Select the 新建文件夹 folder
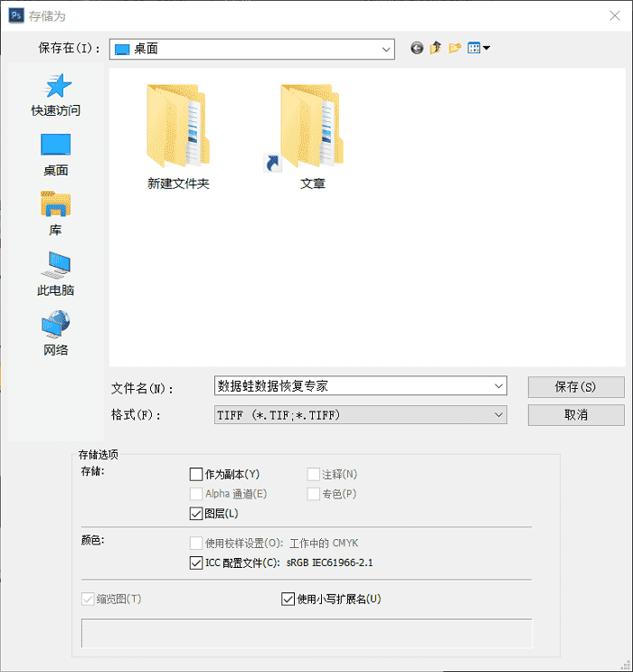The height and width of the screenshot is (672, 633). tap(178, 137)
